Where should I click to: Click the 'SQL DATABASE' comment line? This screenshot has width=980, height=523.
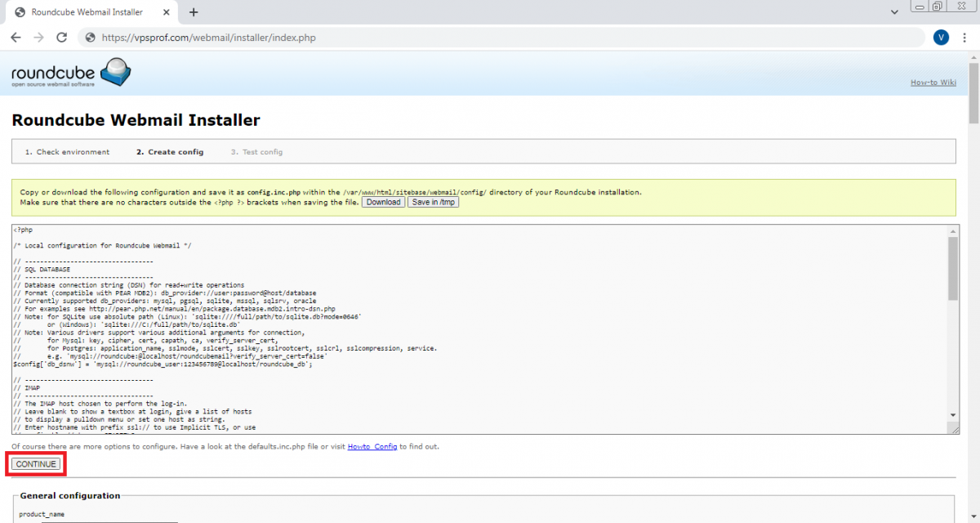42,269
